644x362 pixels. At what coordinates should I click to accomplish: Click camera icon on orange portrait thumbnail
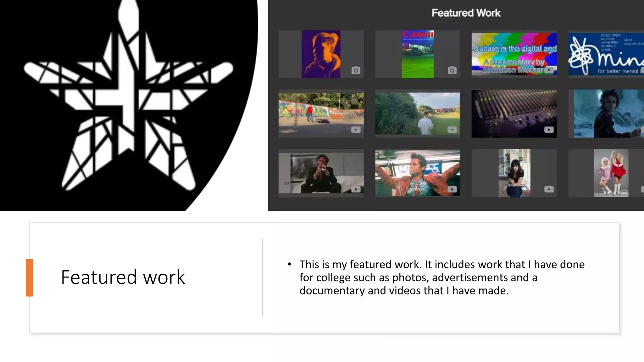pos(356,70)
